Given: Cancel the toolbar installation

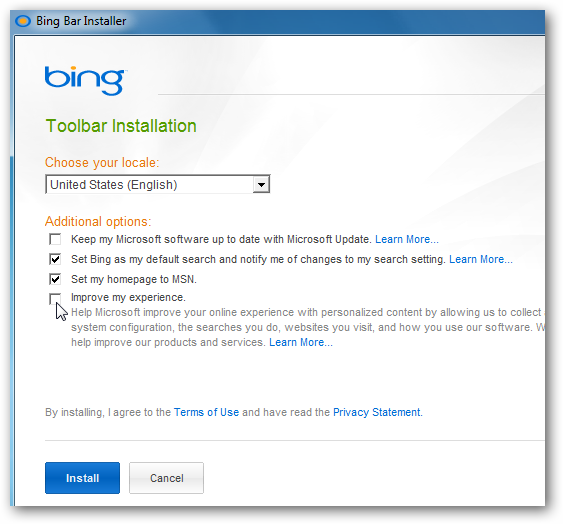Looking at the screenshot, I should click(x=167, y=478).
